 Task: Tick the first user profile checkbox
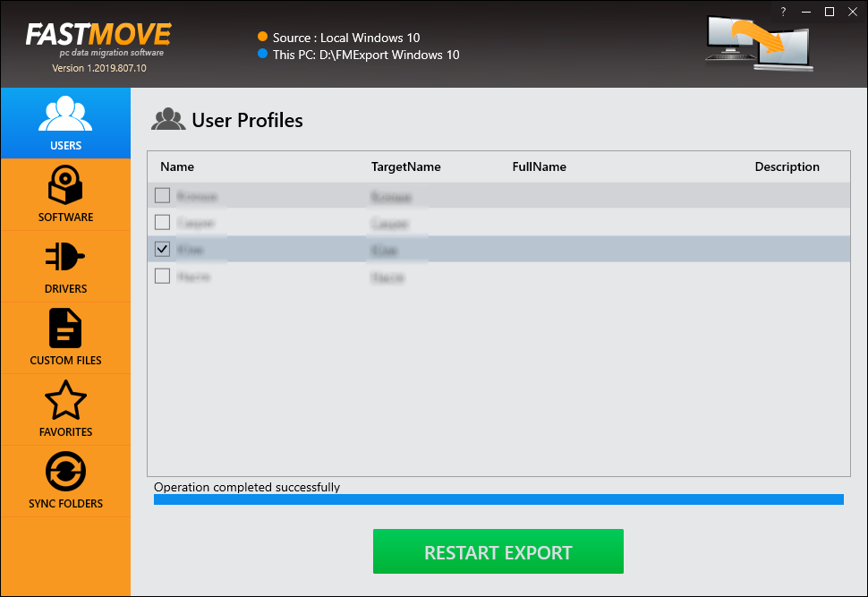(x=162, y=195)
